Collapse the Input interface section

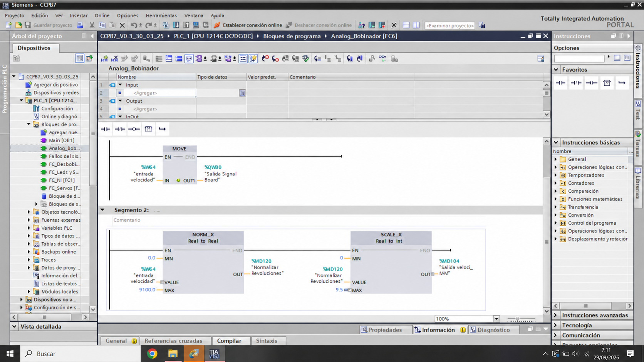pyautogui.click(x=120, y=85)
